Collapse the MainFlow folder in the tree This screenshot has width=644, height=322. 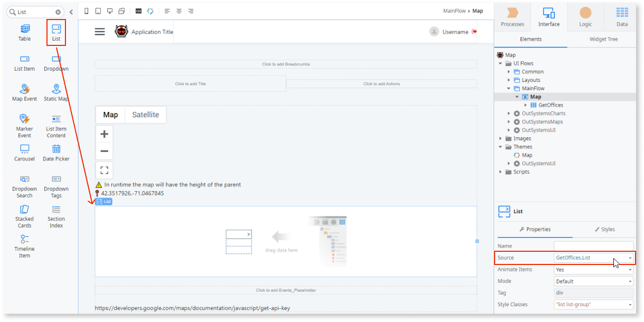point(508,88)
